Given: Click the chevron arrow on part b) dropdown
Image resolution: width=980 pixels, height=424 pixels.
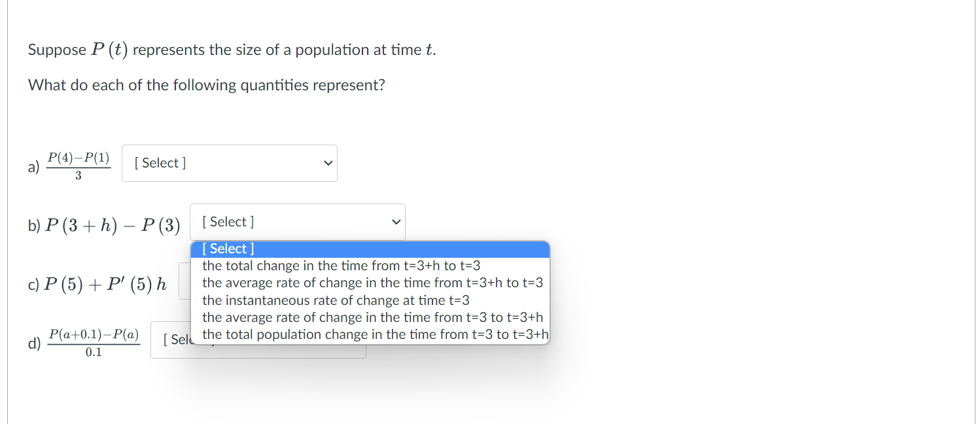Looking at the screenshot, I should [395, 221].
